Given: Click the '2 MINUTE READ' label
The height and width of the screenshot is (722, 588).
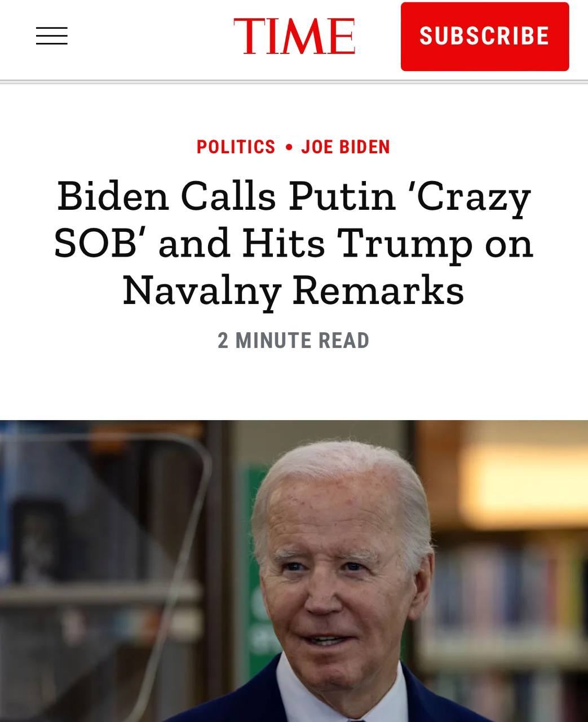Looking at the screenshot, I should (x=294, y=341).
